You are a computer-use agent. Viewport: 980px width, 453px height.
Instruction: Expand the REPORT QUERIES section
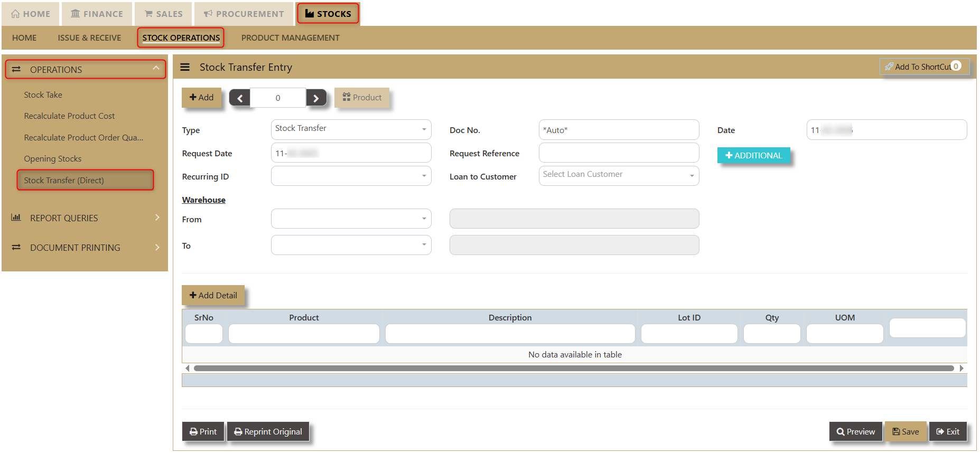[85, 218]
